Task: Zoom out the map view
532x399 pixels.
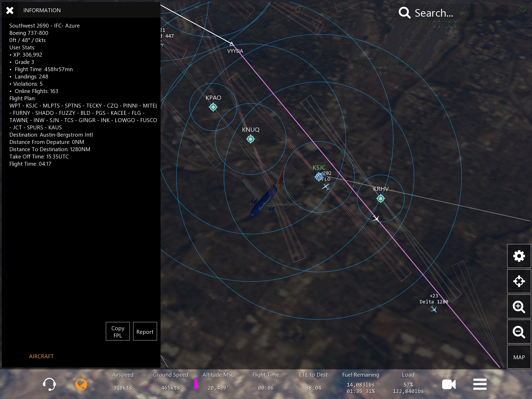Action: [x=519, y=332]
